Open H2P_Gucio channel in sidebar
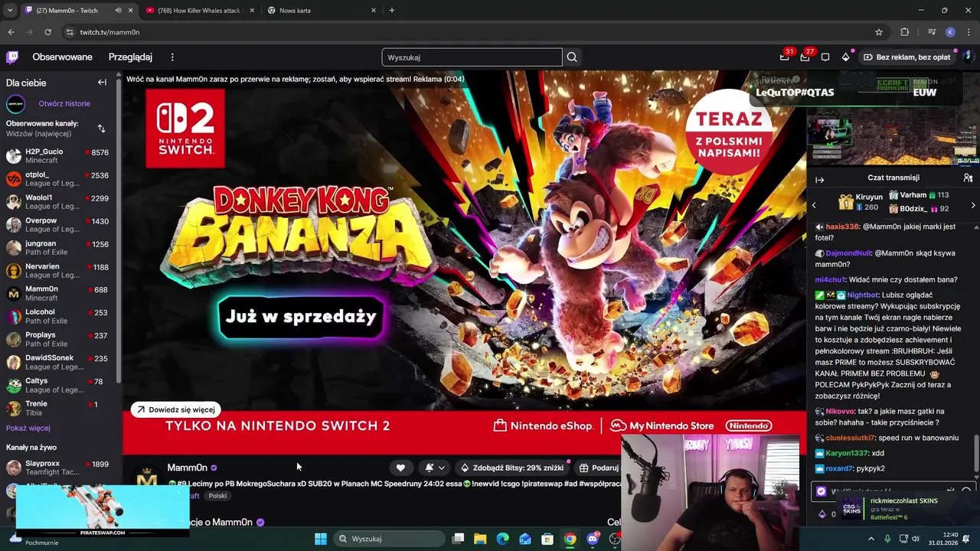Image resolution: width=980 pixels, height=551 pixels. (57, 155)
